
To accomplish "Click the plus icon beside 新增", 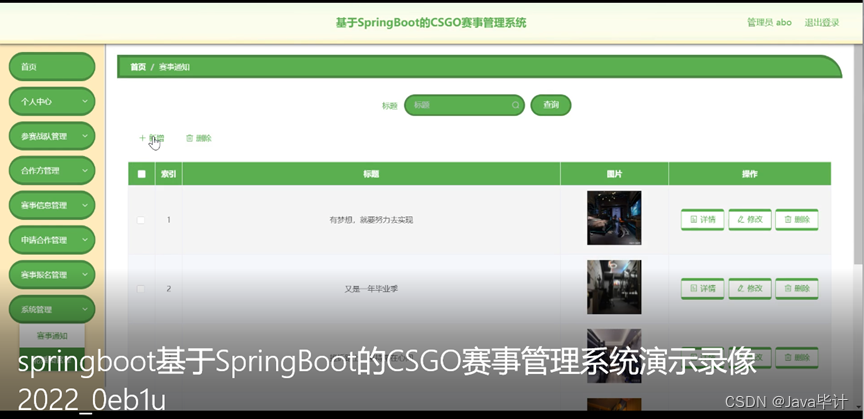I will (142, 138).
